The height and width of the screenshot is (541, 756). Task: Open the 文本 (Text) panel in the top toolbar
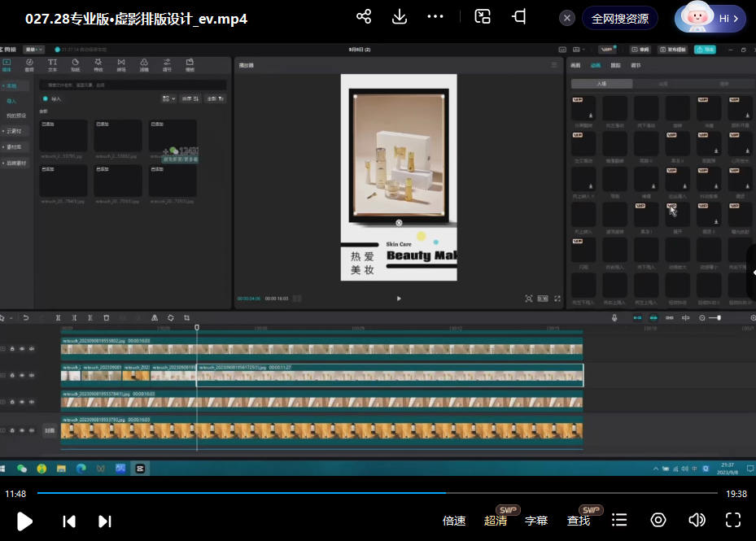click(52, 63)
